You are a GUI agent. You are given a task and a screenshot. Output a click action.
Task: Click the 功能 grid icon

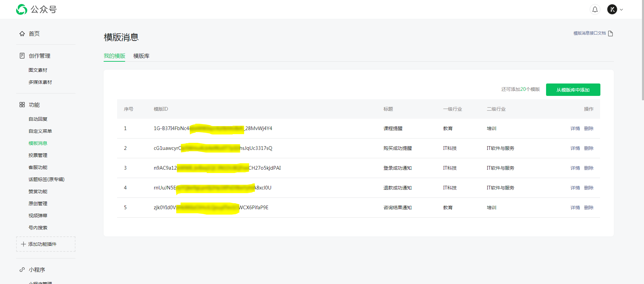pos(22,105)
